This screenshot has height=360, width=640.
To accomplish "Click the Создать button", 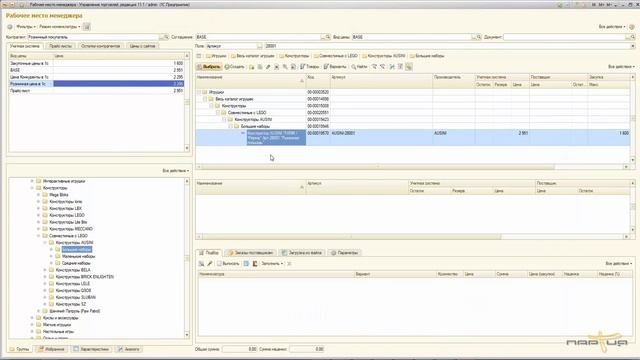I will pyautogui.click(x=235, y=67).
